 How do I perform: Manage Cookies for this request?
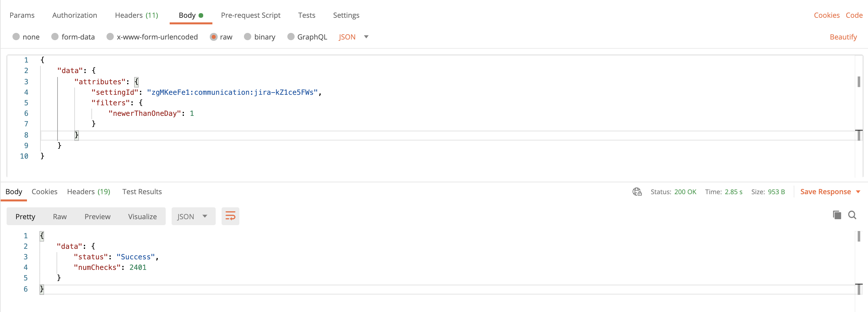[x=827, y=15]
